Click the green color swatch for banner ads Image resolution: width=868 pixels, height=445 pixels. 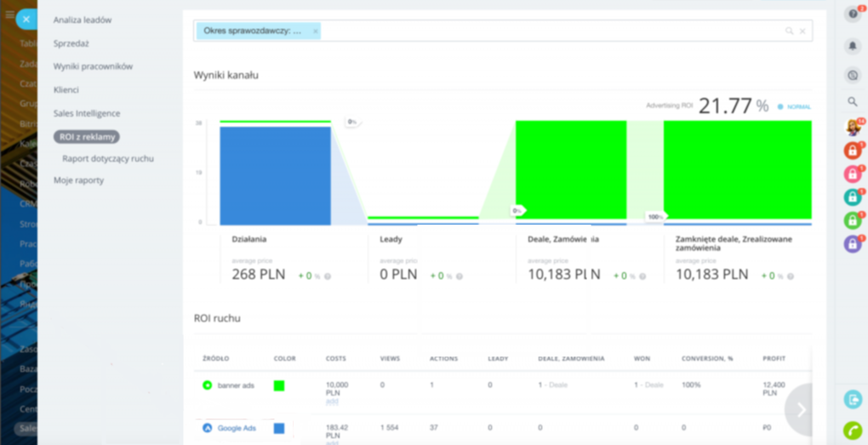pos(279,385)
